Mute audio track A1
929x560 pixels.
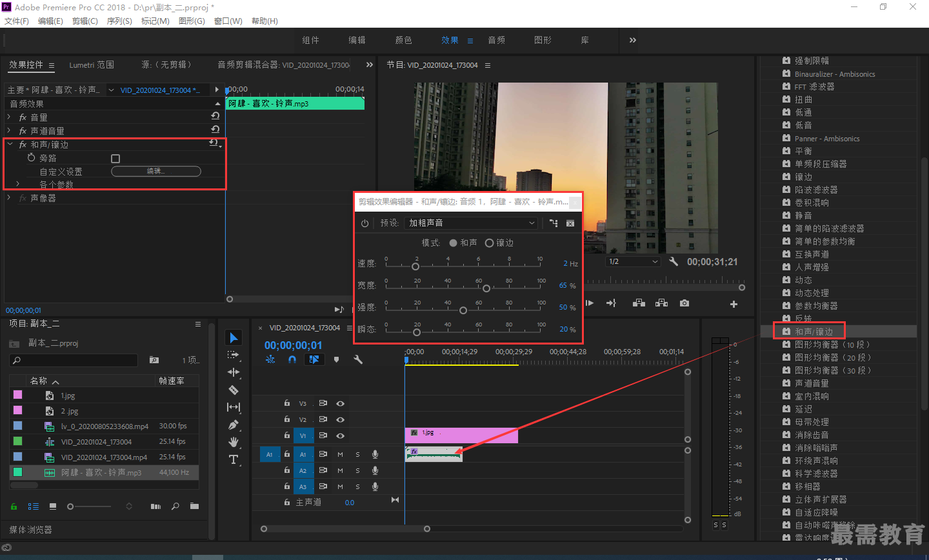(x=340, y=454)
